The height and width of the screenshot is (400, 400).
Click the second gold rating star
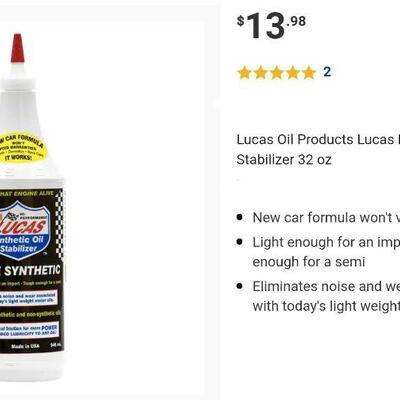[260, 72]
